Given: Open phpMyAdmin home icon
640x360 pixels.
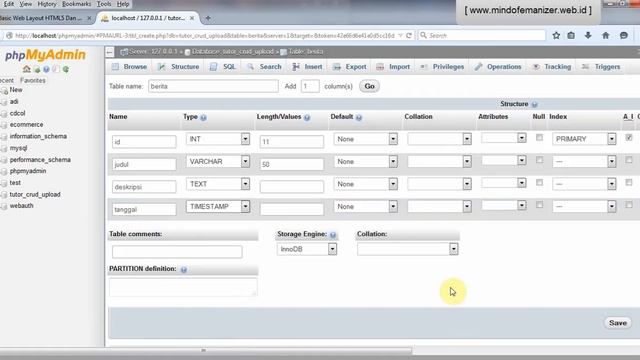Looking at the screenshot, I should click(x=27, y=69).
